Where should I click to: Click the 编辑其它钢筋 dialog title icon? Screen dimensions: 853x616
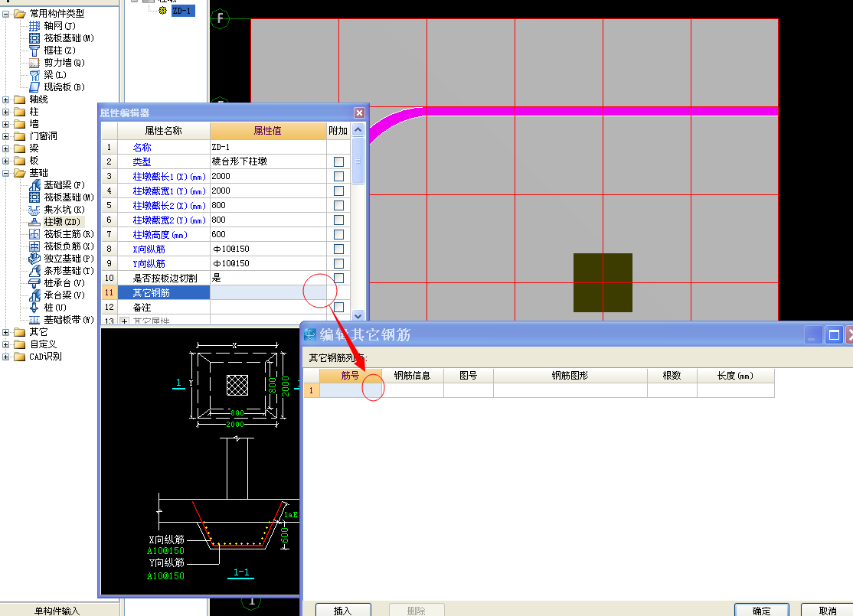point(310,334)
